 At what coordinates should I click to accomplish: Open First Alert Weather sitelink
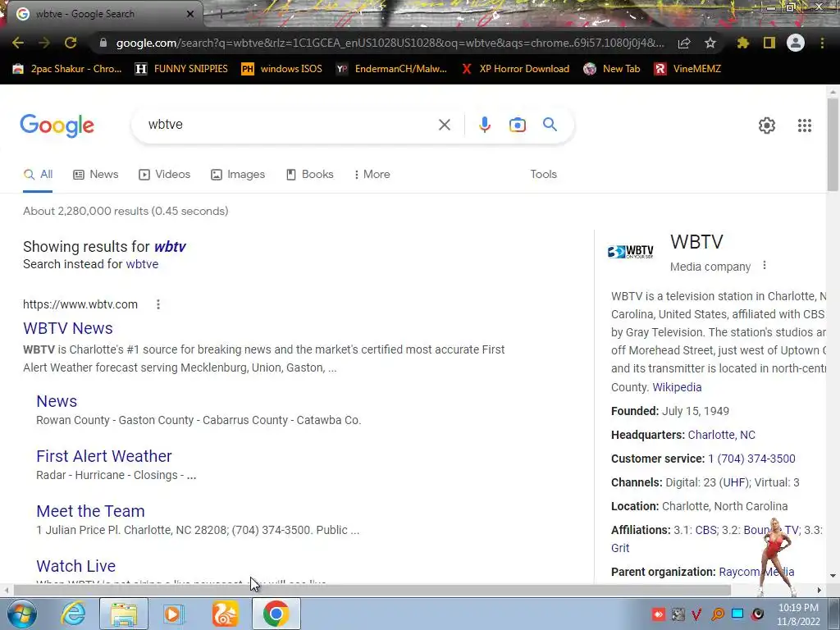coord(104,456)
